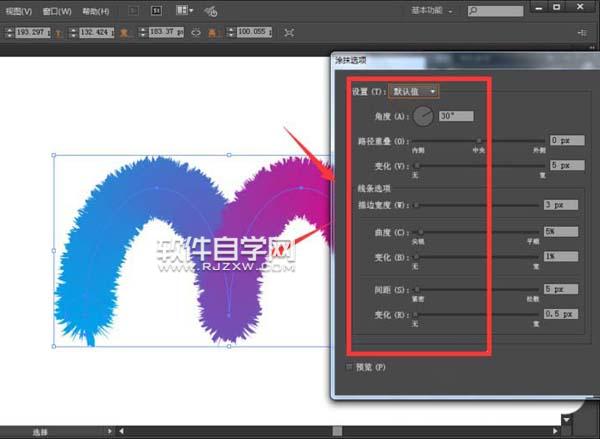The height and width of the screenshot is (439, 600).
Task: Click the St Stock icon in menu bar
Action: coord(156,11)
